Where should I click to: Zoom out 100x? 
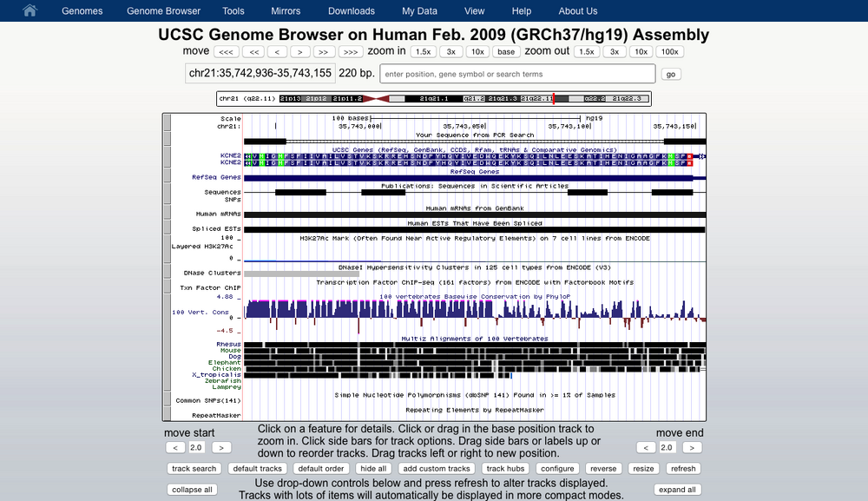point(669,52)
